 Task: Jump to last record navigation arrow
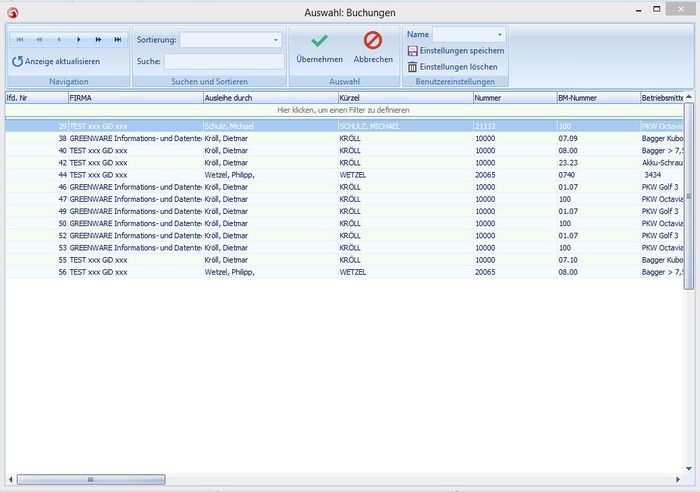point(117,40)
